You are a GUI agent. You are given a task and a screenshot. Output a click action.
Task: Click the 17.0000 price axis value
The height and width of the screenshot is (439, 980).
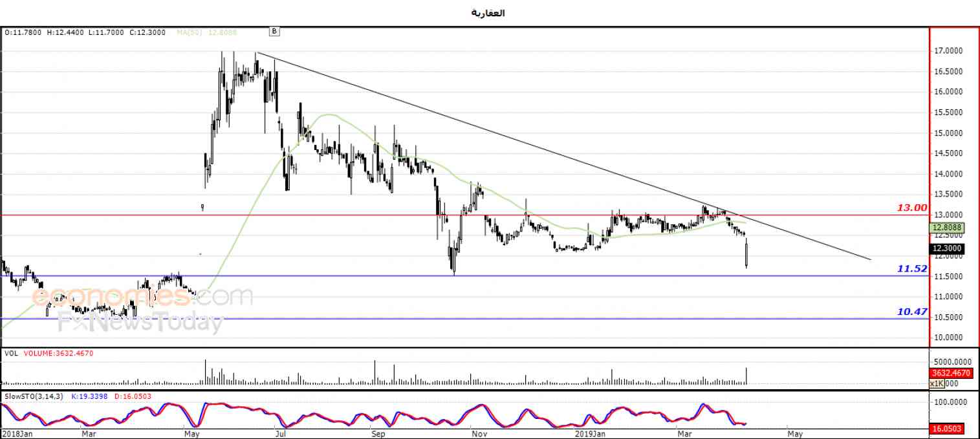coord(948,51)
